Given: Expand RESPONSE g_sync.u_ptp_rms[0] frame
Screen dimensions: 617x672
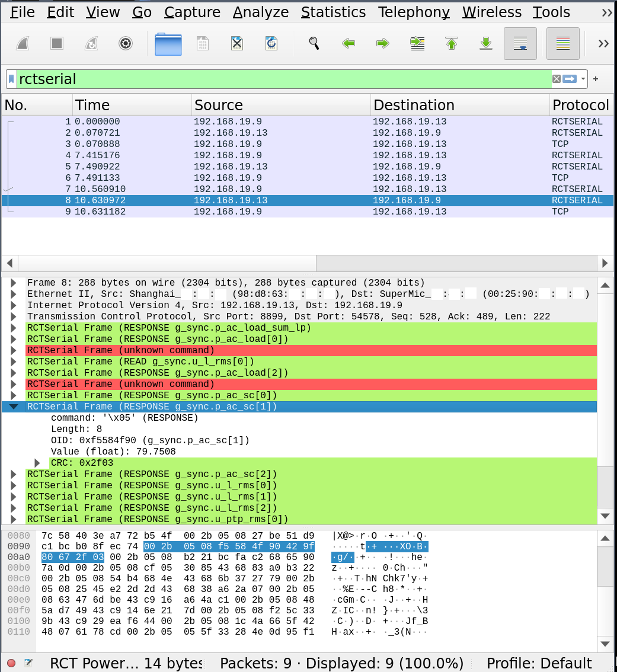Looking at the screenshot, I should click(13, 520).
